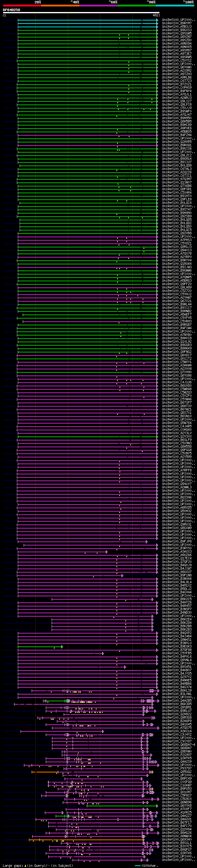The image size is (197, 868).
Task: Click the cyan ~100% legend segment
Action: pyautogui.click(x=175, y=6)
